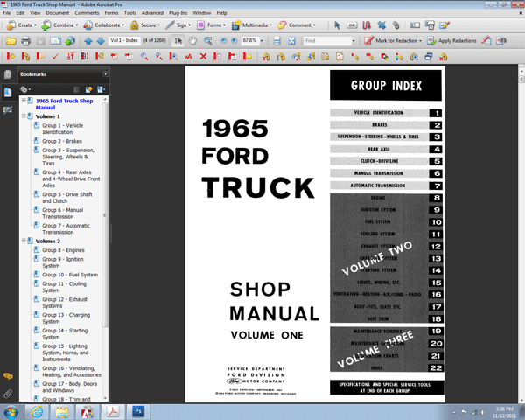
Task: Click the Open folder icon in toolbar
Action: tap(10, 41)
